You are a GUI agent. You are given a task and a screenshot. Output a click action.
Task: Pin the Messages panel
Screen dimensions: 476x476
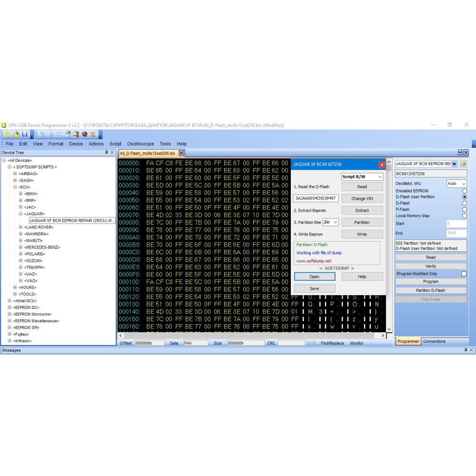click(466, 350)
